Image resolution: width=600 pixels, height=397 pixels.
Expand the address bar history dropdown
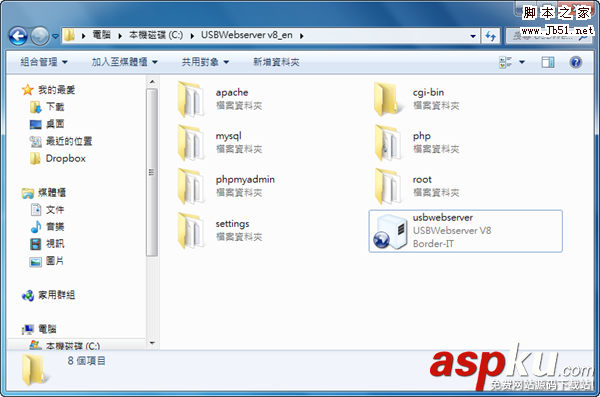pyautogui.click(x=473, y=36)
